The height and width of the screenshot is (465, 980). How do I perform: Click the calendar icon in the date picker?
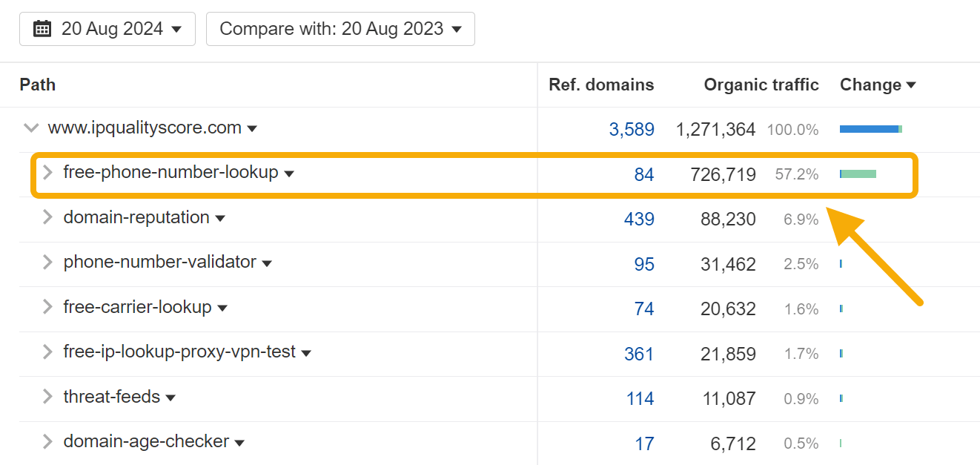[42, 28]
